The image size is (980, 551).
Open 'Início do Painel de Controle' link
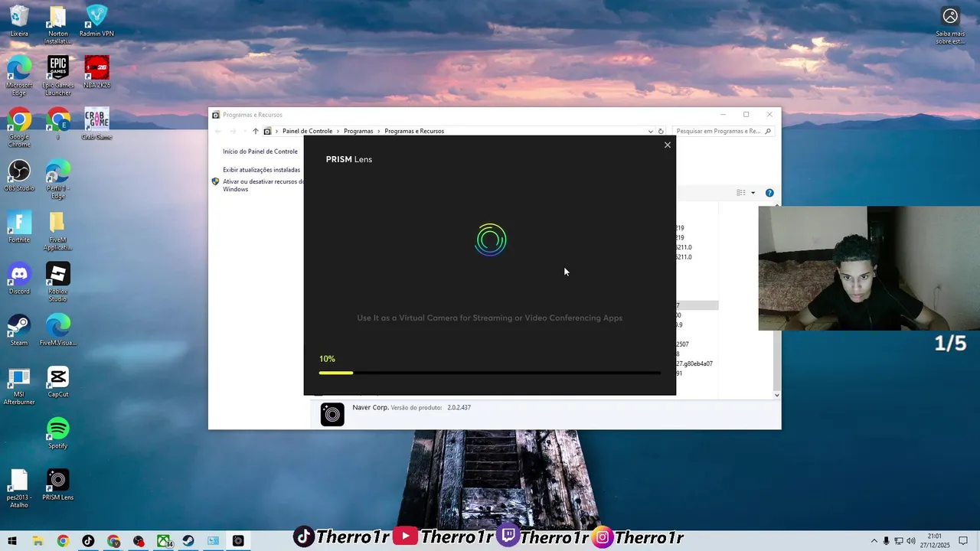coord(260,152)
